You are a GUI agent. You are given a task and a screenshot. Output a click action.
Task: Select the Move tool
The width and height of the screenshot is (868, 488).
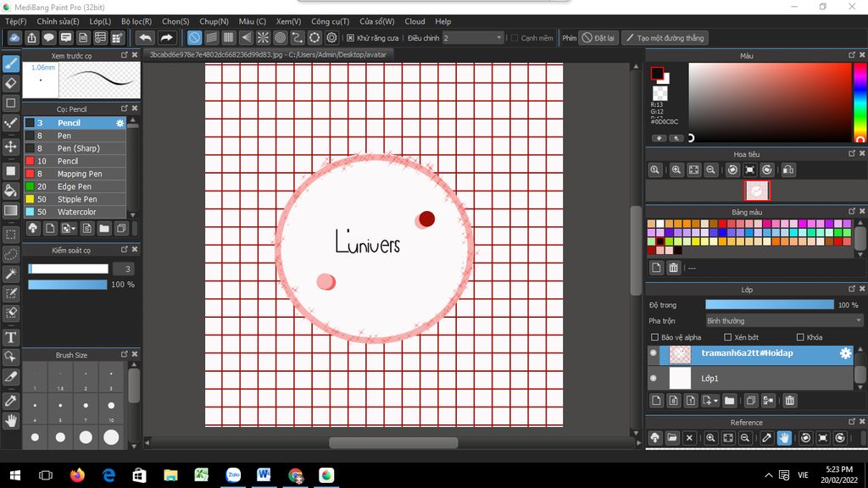11,147
